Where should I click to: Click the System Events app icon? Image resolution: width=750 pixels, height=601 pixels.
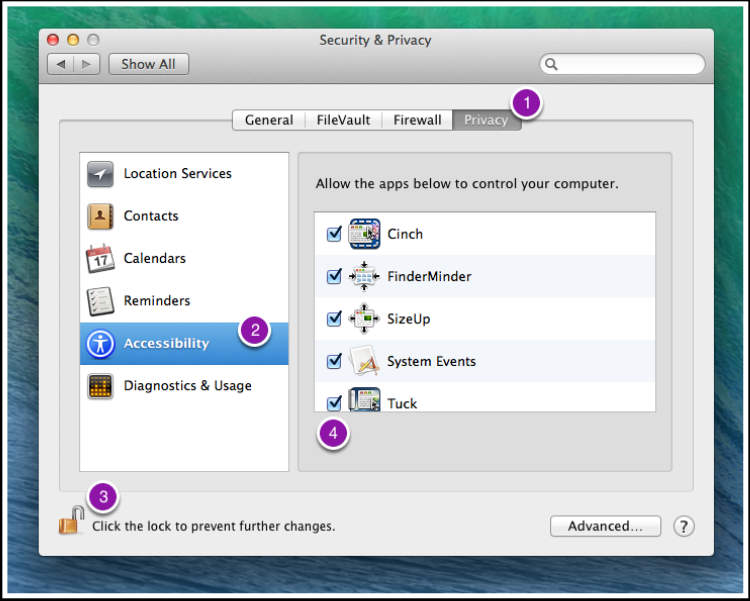(364, 360)
